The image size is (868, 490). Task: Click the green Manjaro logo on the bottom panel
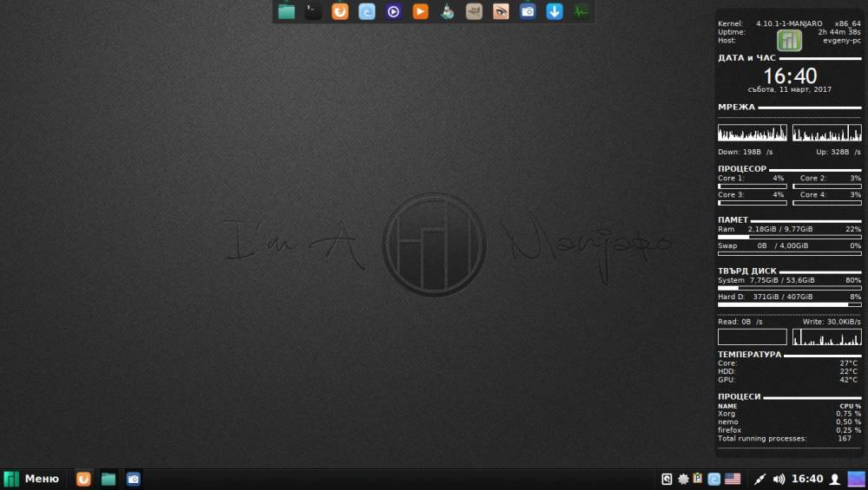(x=11, y=479)
